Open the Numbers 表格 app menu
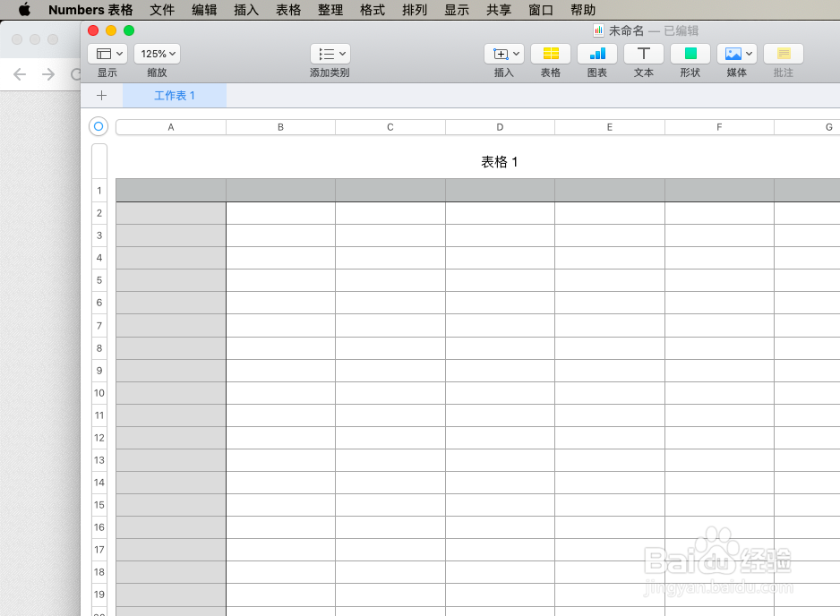 tap(90, 10)
